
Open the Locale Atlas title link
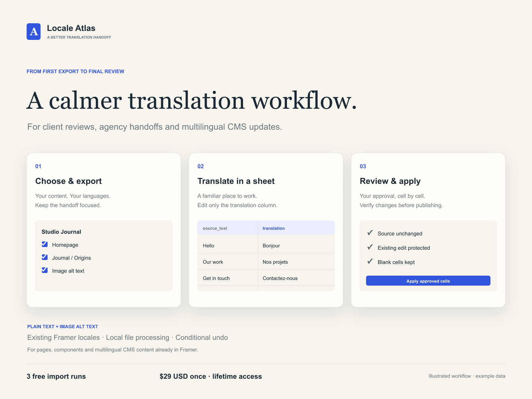coord(71,28)
